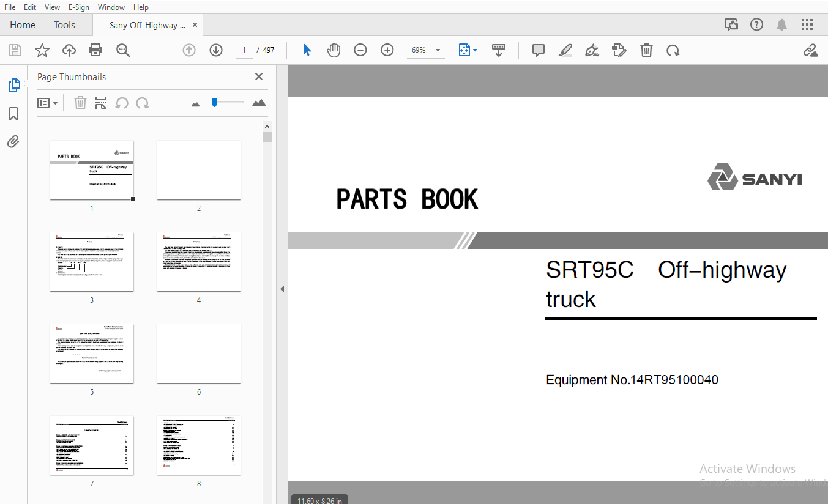The image size is (828, 504).
Task: Close the Sany Off-Highway document tab
Action: tap(195, 25)
